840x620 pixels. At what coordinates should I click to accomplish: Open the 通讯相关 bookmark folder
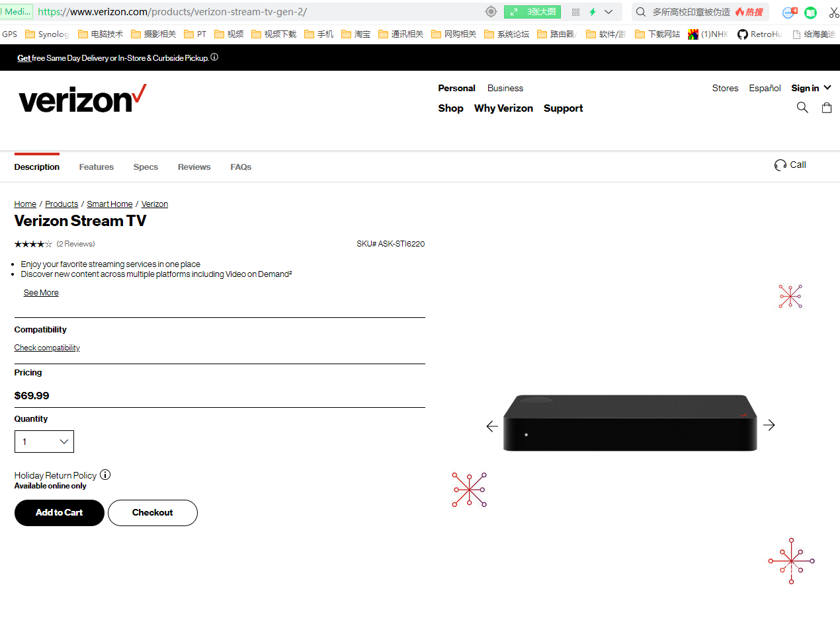[401, 34]
